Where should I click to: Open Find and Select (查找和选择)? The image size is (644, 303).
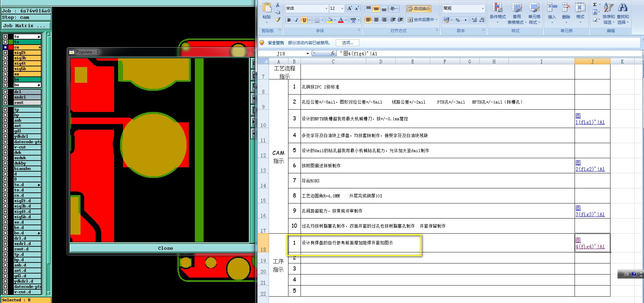click(x=623, y=13)
